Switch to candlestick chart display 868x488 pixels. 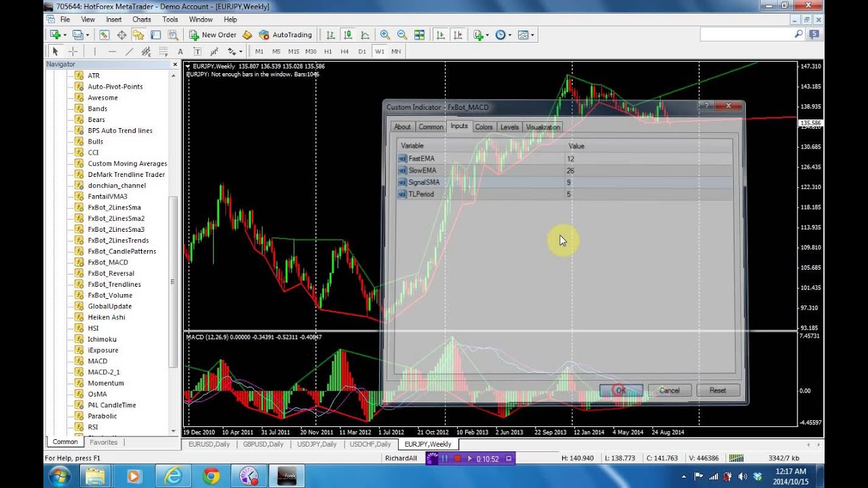point(348,35)
